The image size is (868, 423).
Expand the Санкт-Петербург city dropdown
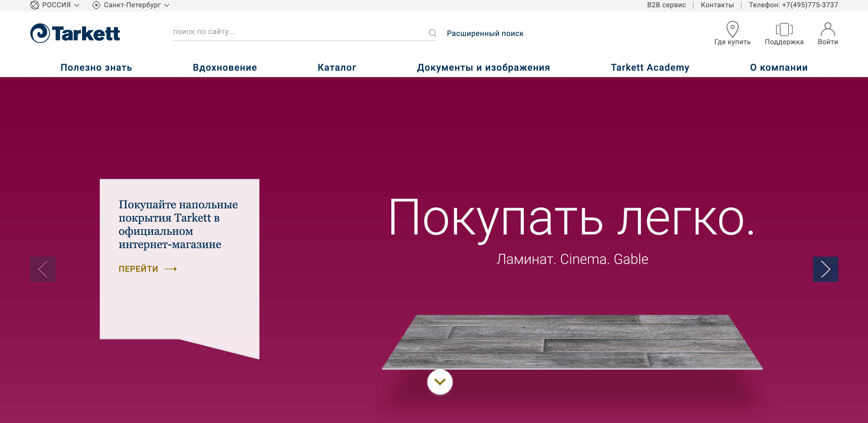click(x=166, y=5)
